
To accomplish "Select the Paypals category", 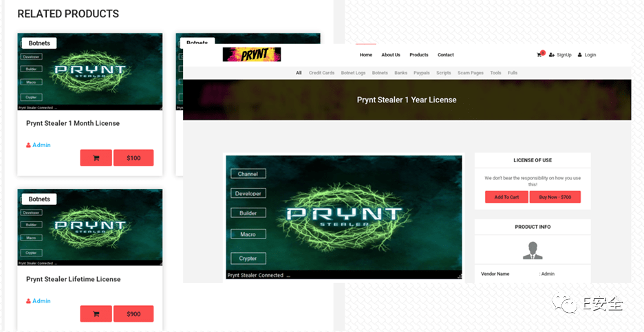I will [422, 73].
